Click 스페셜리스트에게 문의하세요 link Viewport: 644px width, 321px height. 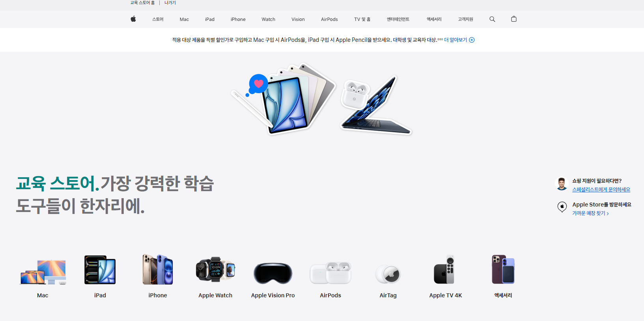click(601, 190)
